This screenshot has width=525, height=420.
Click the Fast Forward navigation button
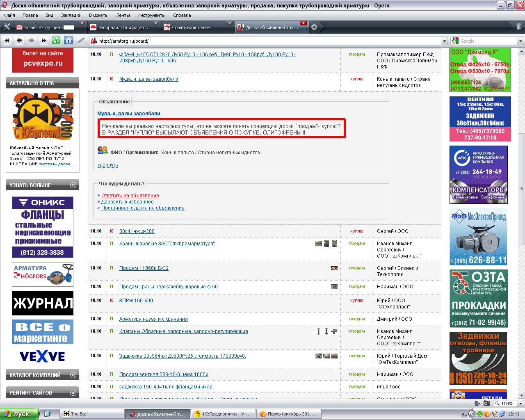click(x=44, y=40)
